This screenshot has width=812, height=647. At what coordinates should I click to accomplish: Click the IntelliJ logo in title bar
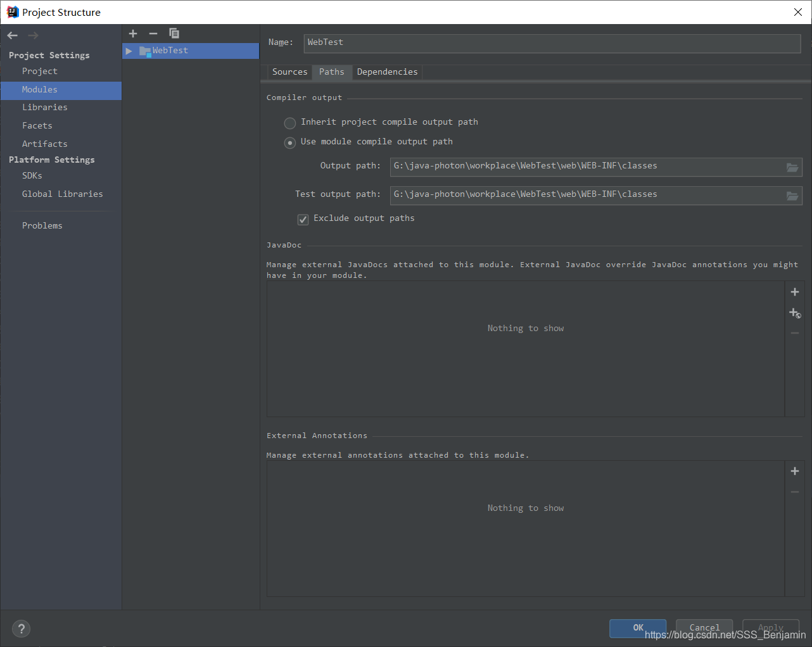click(13, 12)
